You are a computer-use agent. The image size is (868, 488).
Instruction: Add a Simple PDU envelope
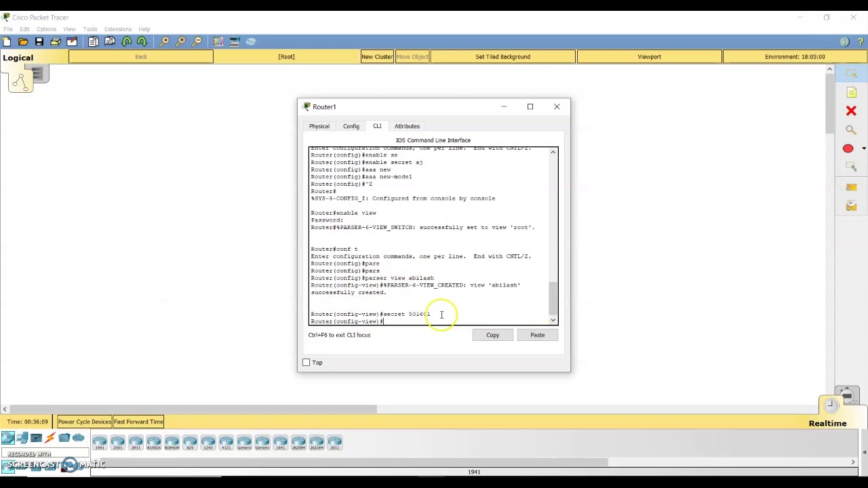851,187
